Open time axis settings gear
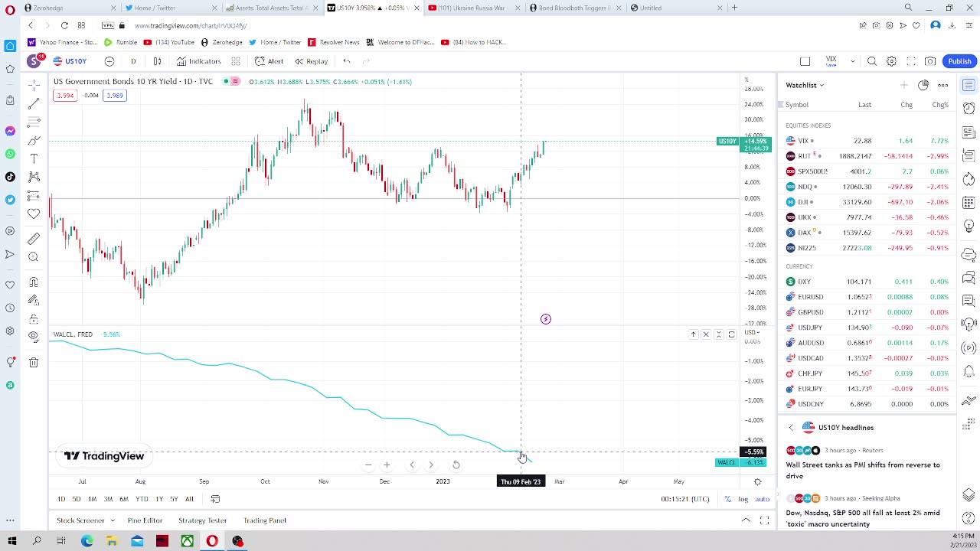 tap(757, 481)
